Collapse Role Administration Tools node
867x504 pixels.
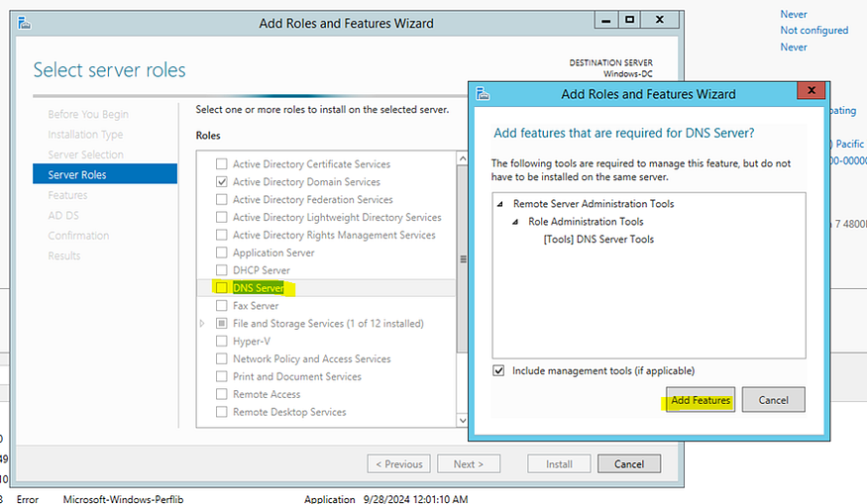[515, 222]
